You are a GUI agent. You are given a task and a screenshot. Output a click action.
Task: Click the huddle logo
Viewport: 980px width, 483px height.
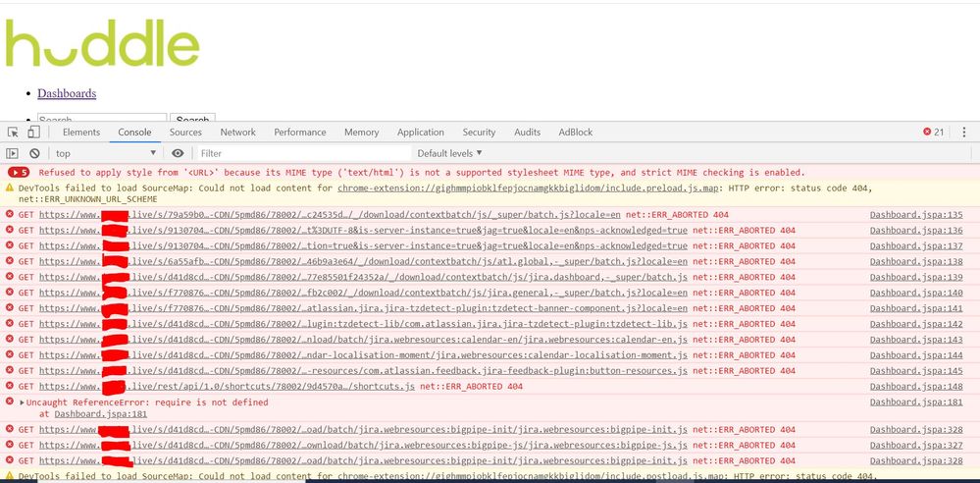pyautogui.click(x=102, y=42)
